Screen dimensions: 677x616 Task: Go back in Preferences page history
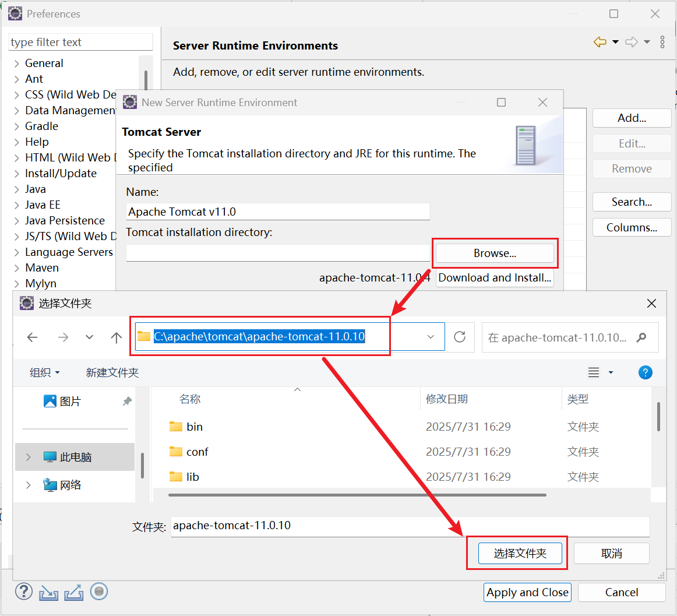[600, 42]
